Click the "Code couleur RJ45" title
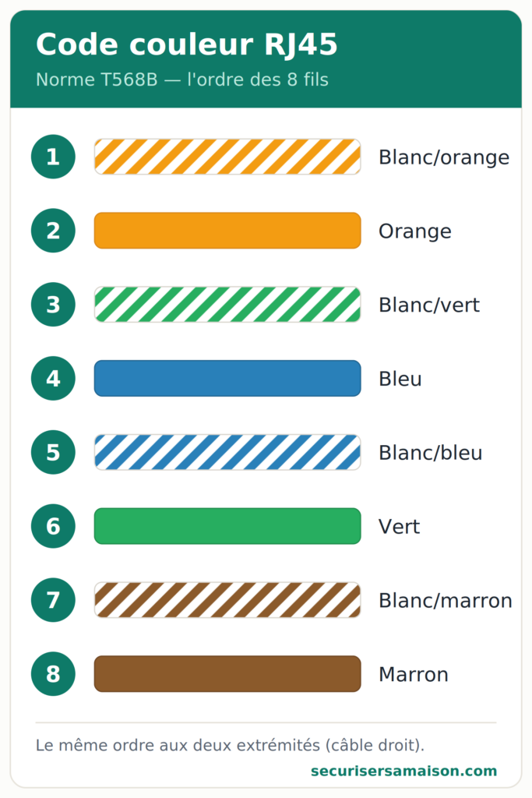Screen dimensions: 532x798 (187, 44)
